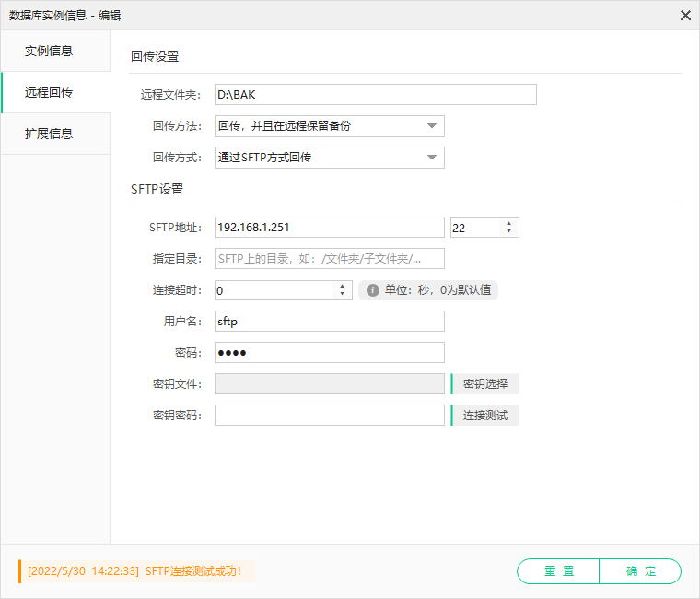Decrease the SFTP port value with the down arrow
This screenshot has width=700, height=599.
pos(509,231)
